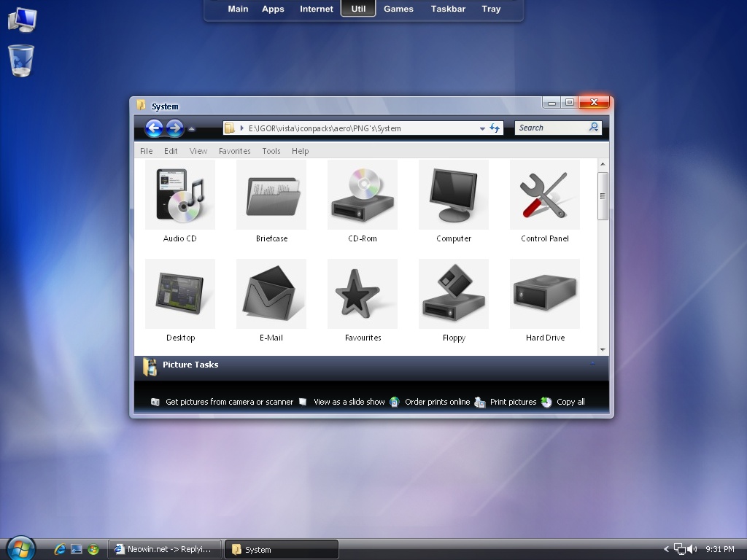Switch to the Internet dock tab

(x=317, y=9)
